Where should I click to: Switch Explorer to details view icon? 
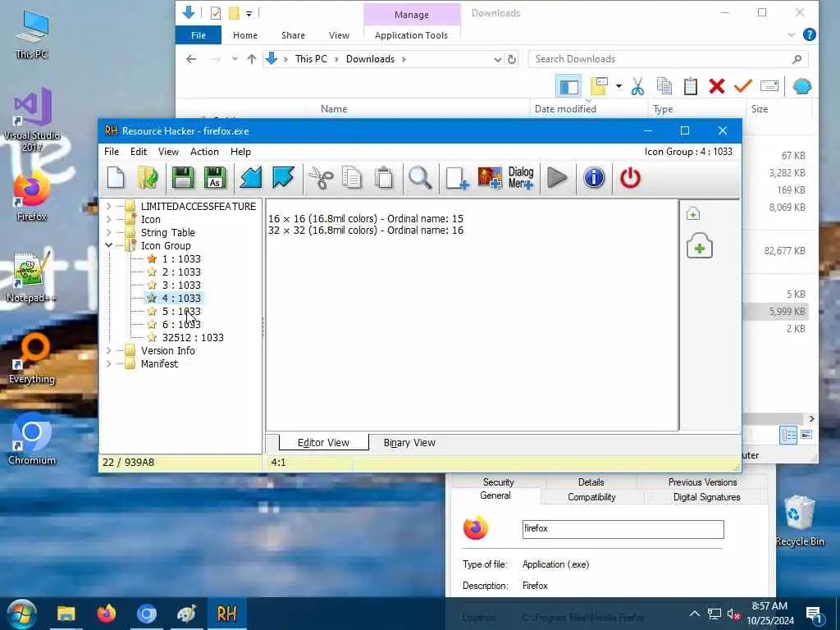(x=788, y=435)
